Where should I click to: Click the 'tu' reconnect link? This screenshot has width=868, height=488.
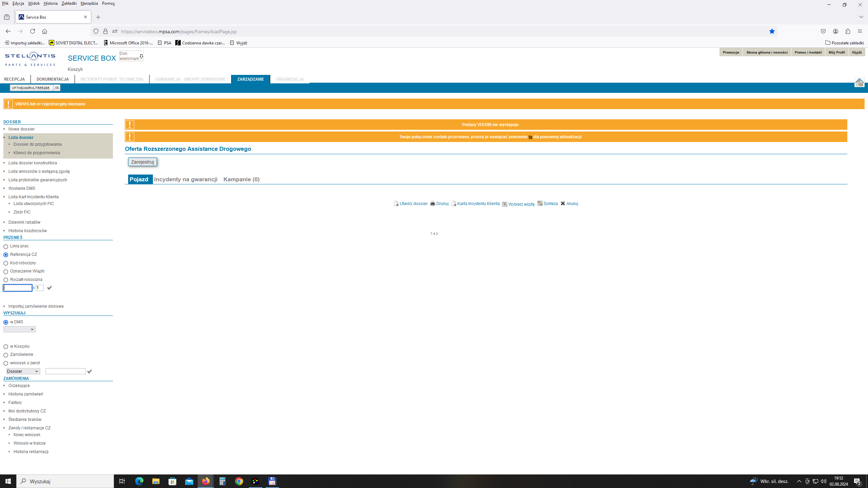(x=530, y=137)
